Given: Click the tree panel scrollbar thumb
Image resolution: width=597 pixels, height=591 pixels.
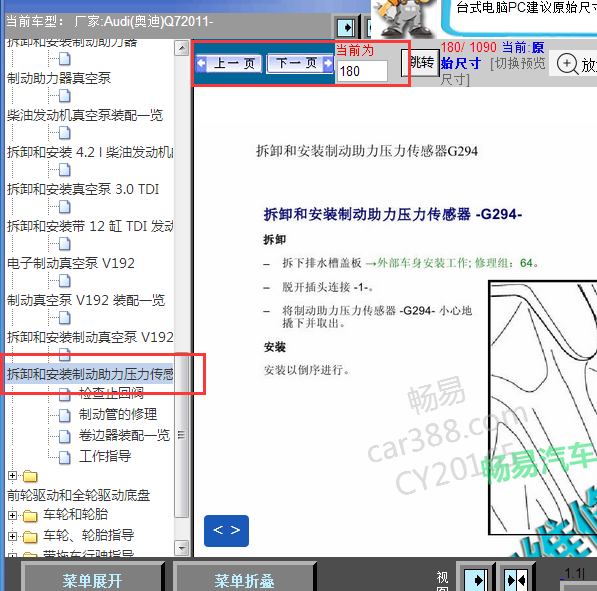Looking at the screenshot, I should point(182,435).
